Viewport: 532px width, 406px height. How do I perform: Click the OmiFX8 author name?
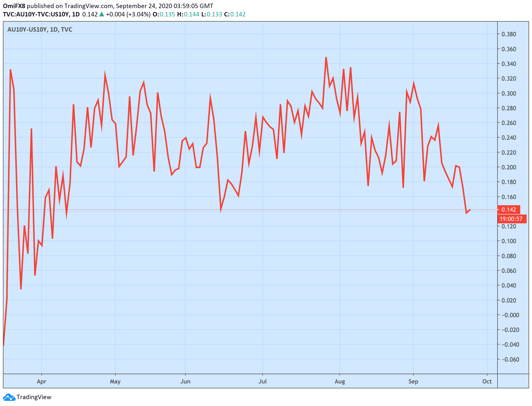coord(14,6)
